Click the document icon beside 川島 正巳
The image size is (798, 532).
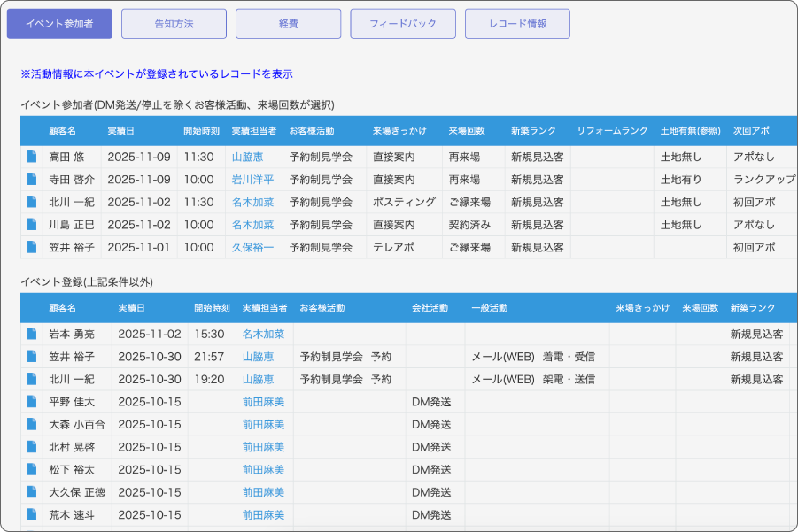click(32, 225)
